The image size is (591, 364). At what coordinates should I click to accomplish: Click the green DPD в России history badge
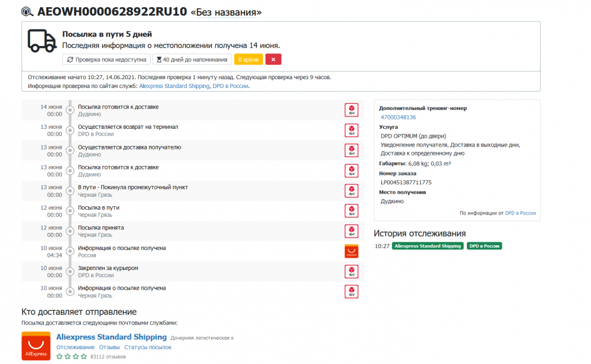point(484,246)
